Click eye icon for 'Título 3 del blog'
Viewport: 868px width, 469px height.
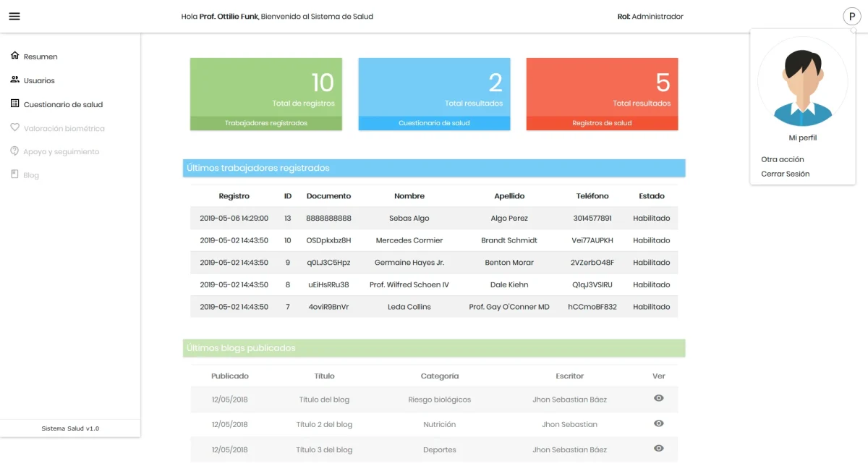pyautogui.click(x=658, y=449)
